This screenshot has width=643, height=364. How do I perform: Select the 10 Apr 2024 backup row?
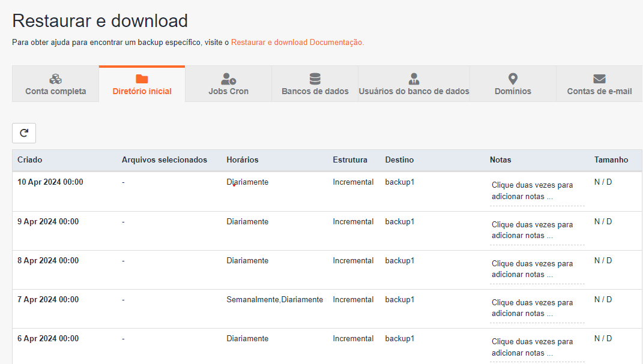pos(327,192)
